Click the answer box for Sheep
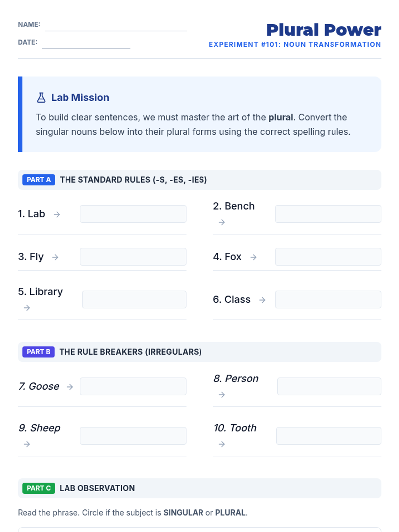This screenshot has height=532, width=399. point(133,436)
